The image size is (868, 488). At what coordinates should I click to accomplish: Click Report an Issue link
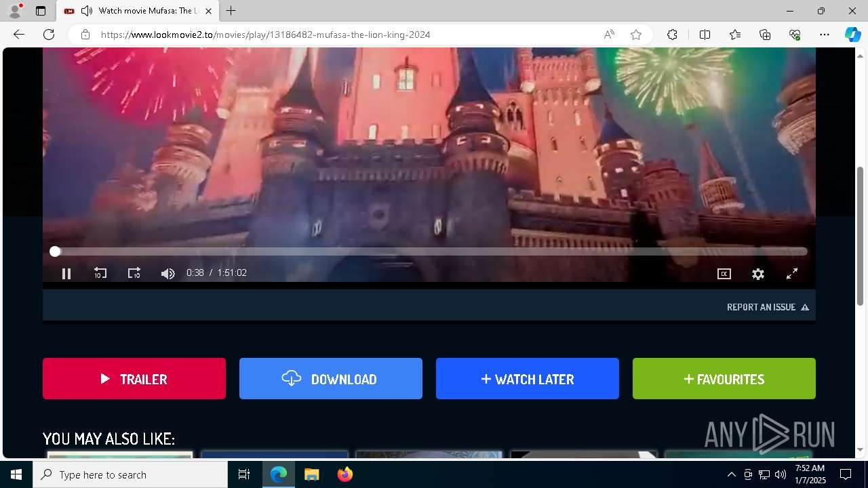coord(768,307)
